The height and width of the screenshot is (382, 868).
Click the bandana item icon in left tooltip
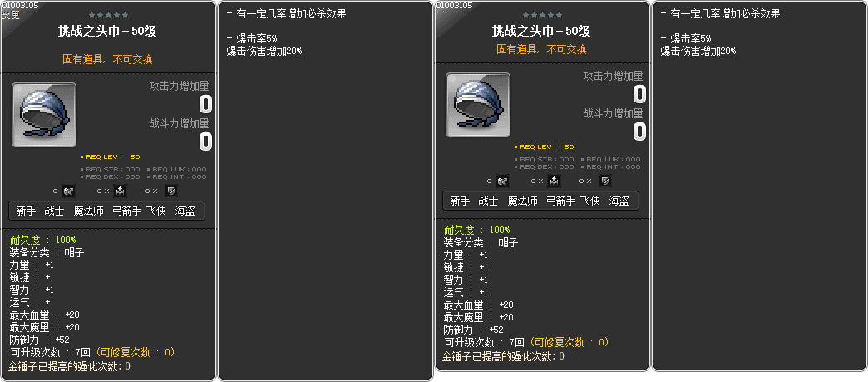(x=44, y=116)
